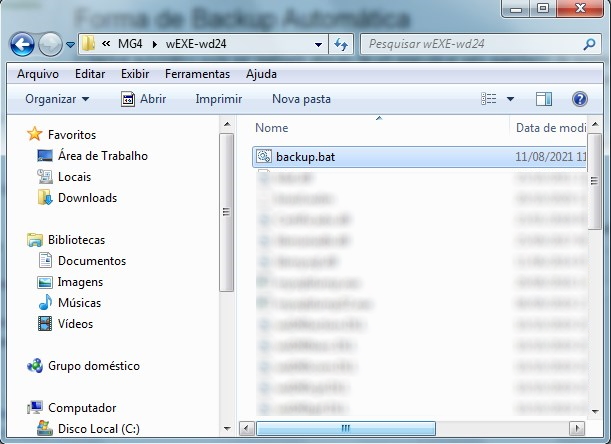
Task: Open the Ferramentas menu
Action: tap(197, 74)
